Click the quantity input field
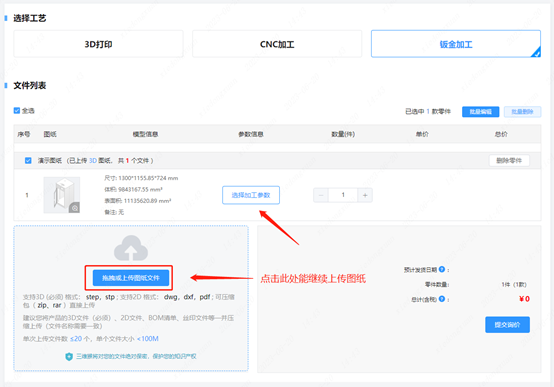This screenshot has height=387, width=554. [343, 195]
